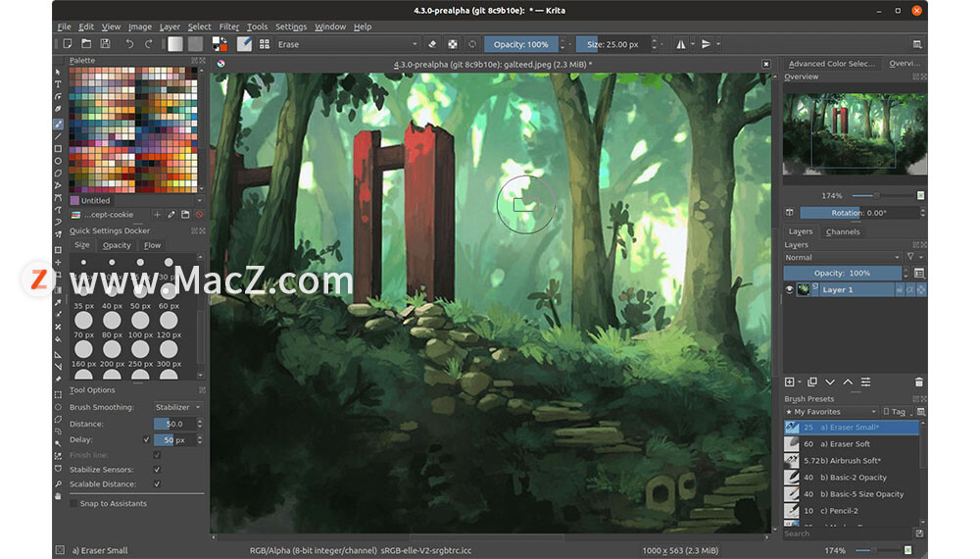This screenshot has height=559, width=980.
Task: Duplicate the current layer
Action: pos(812,382)
